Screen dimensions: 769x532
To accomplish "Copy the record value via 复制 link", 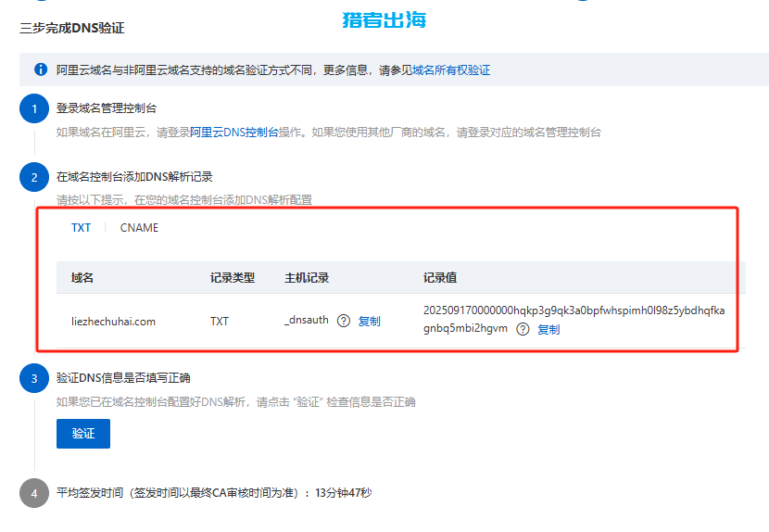I will pyautogui.click(x=548, y=329).
